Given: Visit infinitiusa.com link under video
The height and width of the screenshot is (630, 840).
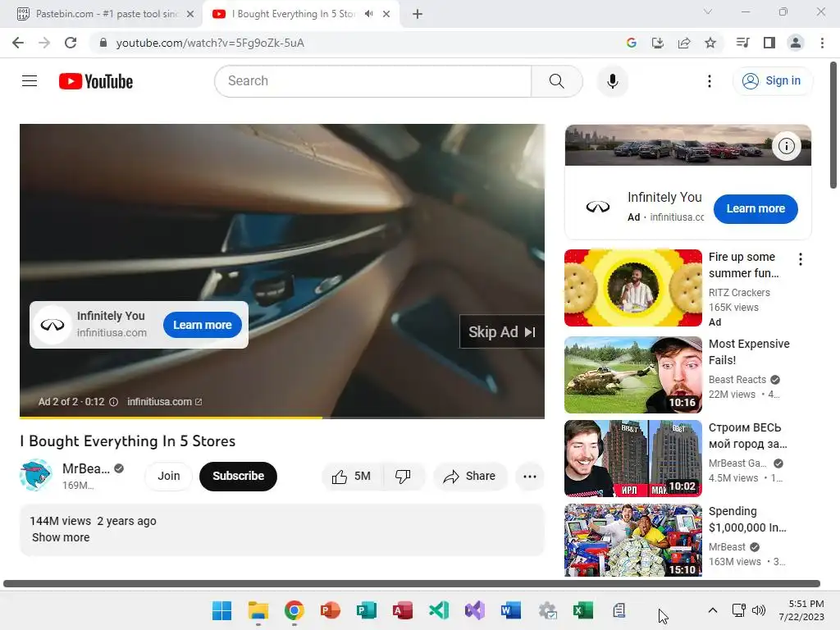Looking at the screenshot, I should coord(164,402).
